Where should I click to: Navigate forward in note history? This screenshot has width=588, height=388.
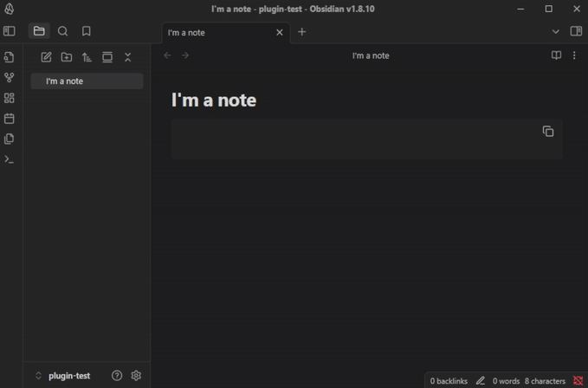click(185, 55)
